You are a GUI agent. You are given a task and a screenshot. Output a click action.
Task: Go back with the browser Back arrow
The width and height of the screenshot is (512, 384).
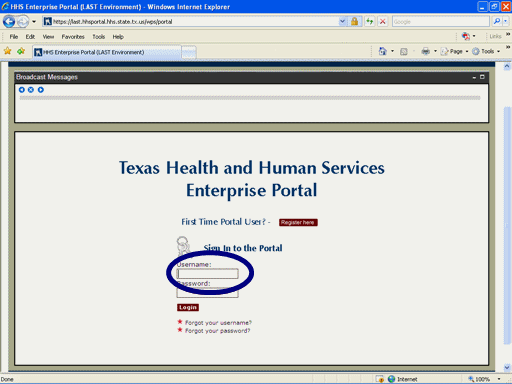[9, 22]
